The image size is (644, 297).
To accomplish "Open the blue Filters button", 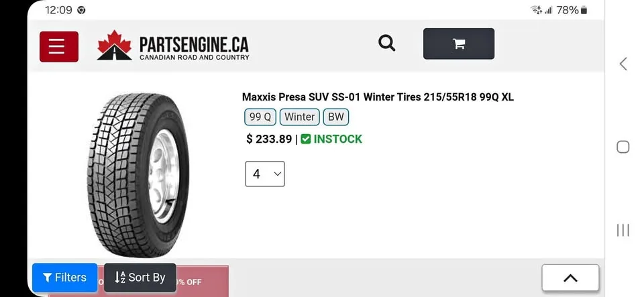I will 64,278.
